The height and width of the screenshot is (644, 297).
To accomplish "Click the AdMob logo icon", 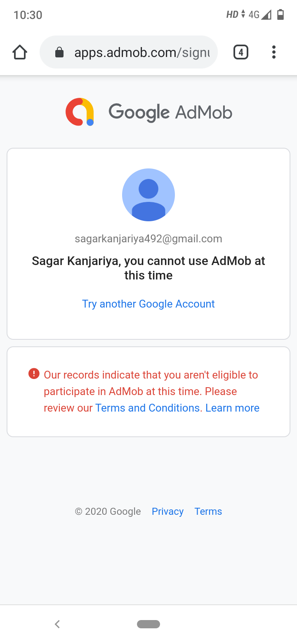I will pos(80,112).
